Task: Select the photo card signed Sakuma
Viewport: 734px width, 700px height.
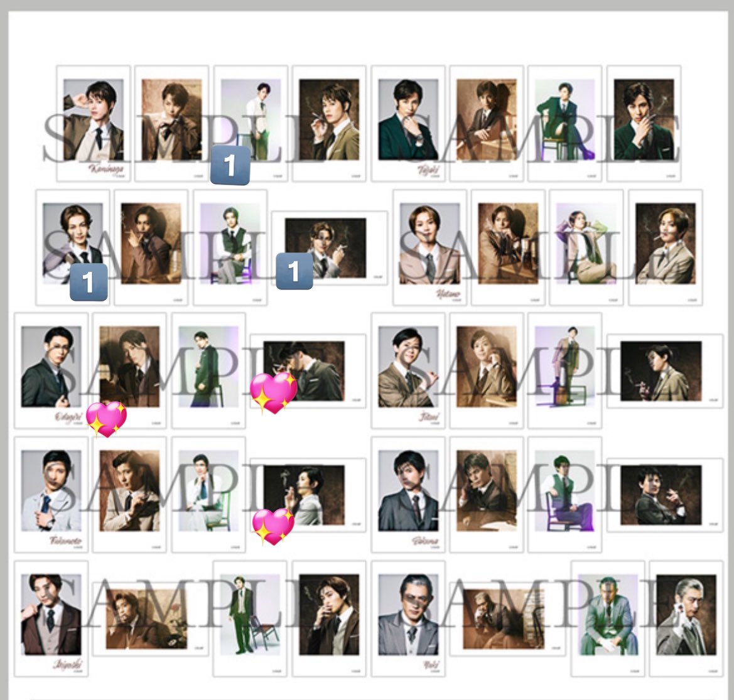Action: click(x=408, y=495)
